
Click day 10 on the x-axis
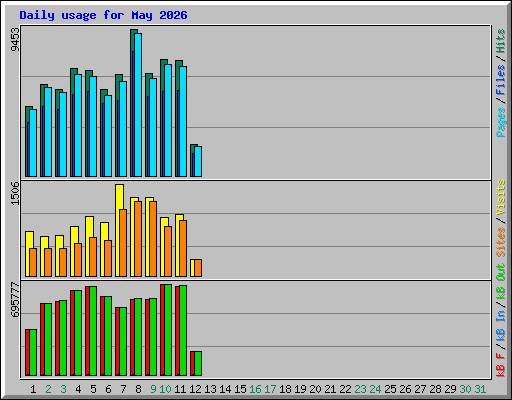pos(165,389)
